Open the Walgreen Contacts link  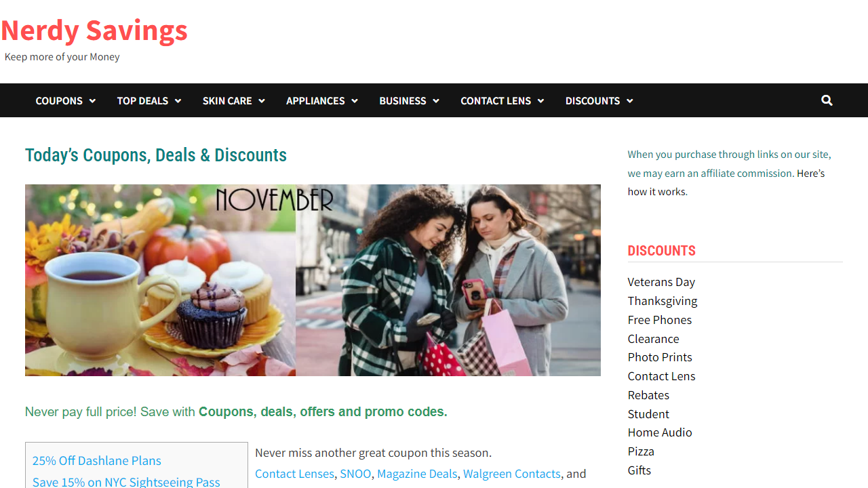tap(511, 473)
